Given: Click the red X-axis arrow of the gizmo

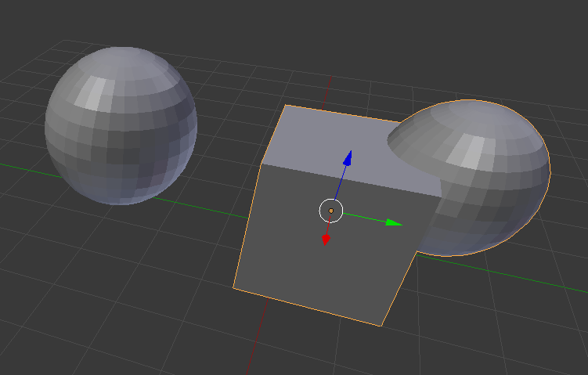Looking at the screenshot, I should click(x=326, y=240).
